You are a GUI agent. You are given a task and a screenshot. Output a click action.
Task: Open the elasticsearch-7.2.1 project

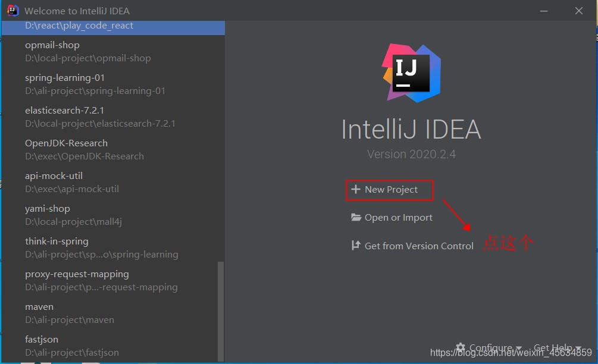(x=113, y=117)
